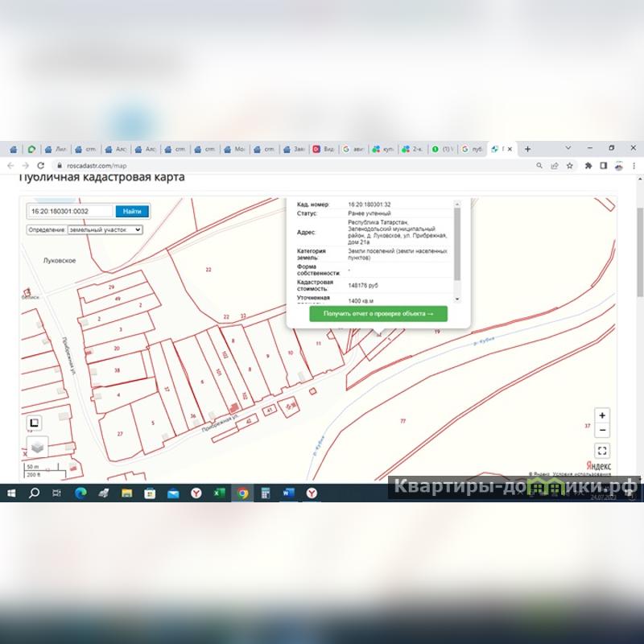The image size is (644, 644).
Task: Click 'Получить отчет о проверке объекта' button
Action: click(x=378, y=313)
